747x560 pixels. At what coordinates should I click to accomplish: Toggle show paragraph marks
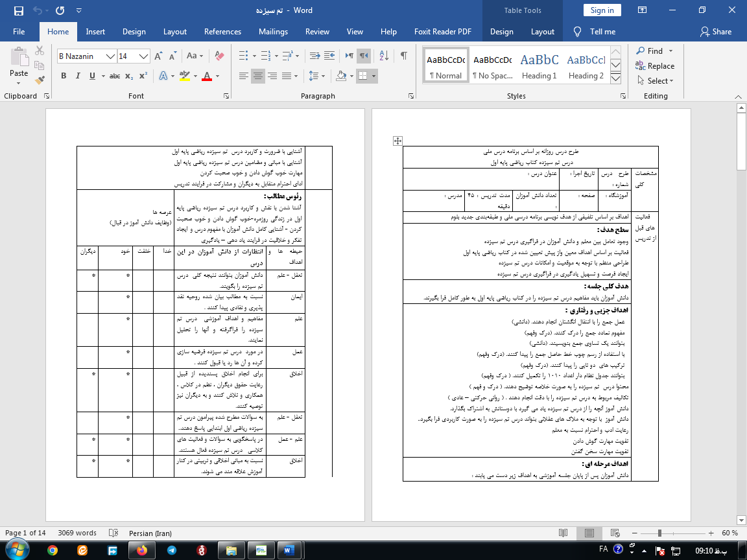click(403, 56)
